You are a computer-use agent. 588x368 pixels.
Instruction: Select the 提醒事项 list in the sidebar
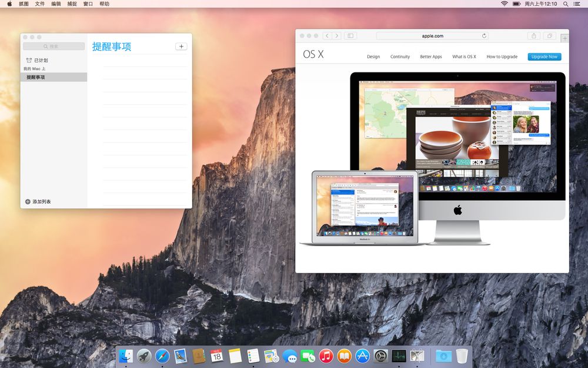click(54, 77)
